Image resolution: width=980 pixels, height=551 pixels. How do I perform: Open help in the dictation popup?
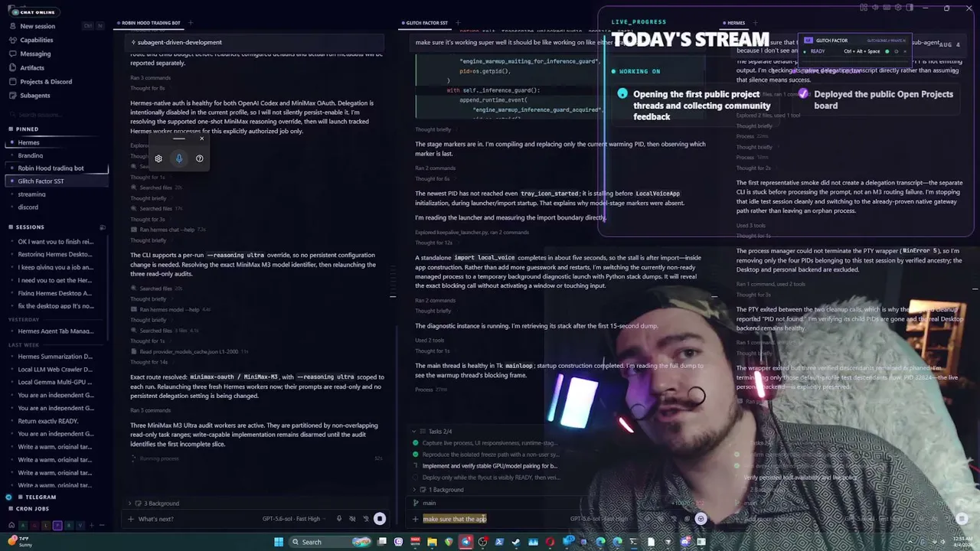click(199, 158)
